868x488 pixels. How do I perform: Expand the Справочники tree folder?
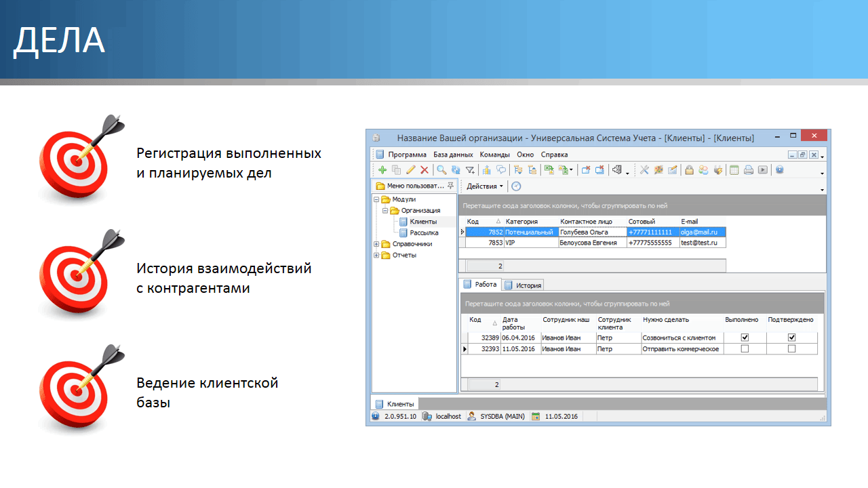pos(377,244)
